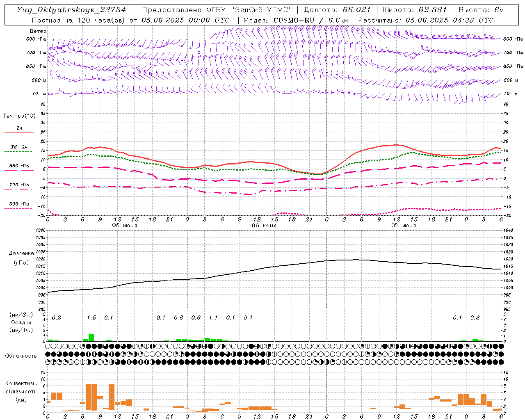The height and width of the screenshot is (420, 525).
Task: Click the Конвективн. label
Action: tap(21, 383)
